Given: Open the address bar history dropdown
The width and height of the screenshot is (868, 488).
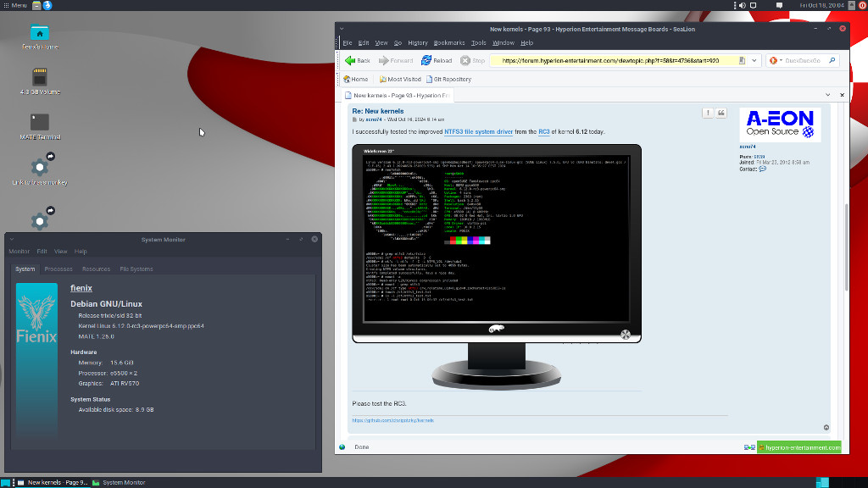Looking at the screenshot, I should click(x=754, y=60).
